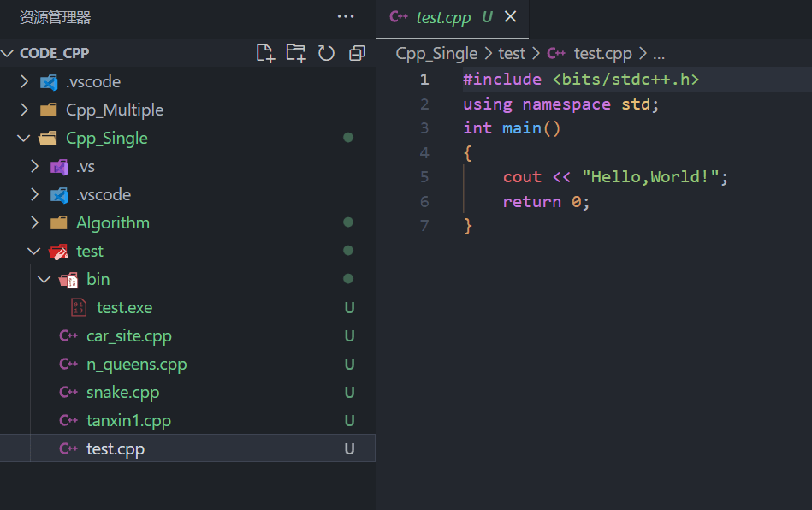Click the New Folder icon
812x510 pixels.
(296, 53)
